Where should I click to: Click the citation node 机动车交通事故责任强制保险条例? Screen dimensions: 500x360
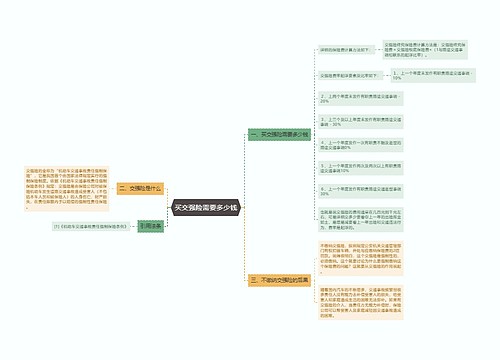click(91, 226)
